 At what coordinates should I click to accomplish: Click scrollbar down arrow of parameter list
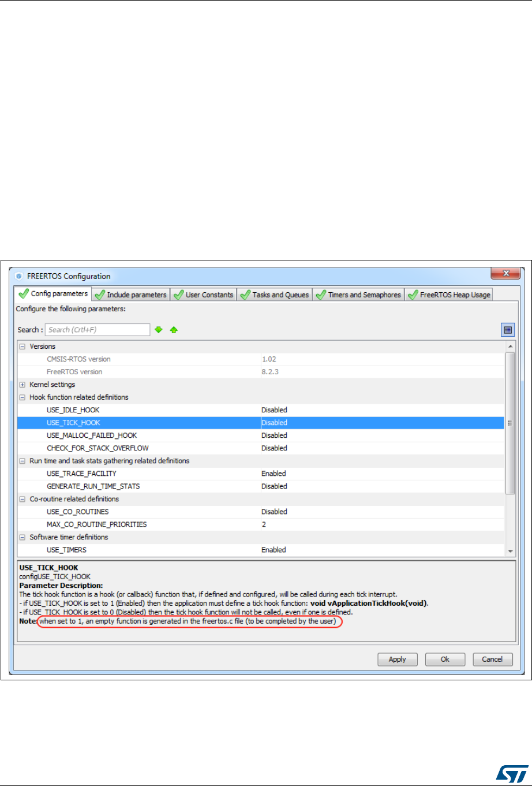point(509,552)
